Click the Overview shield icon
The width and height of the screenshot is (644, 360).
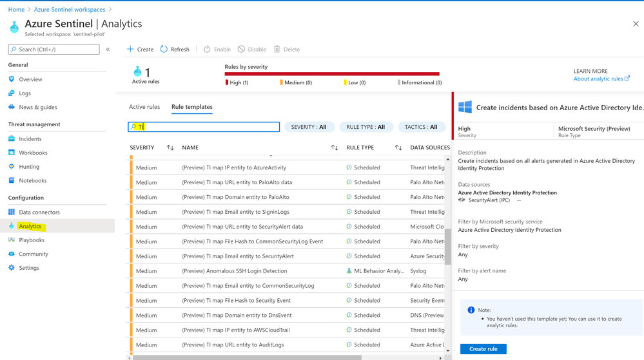[x=12, y=79]
